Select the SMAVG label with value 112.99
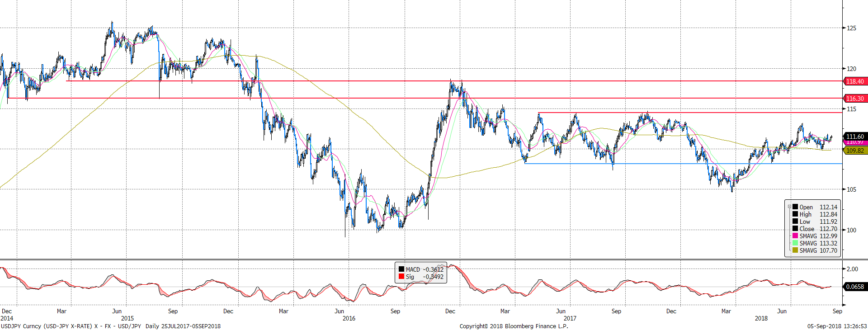 [808, 236]
